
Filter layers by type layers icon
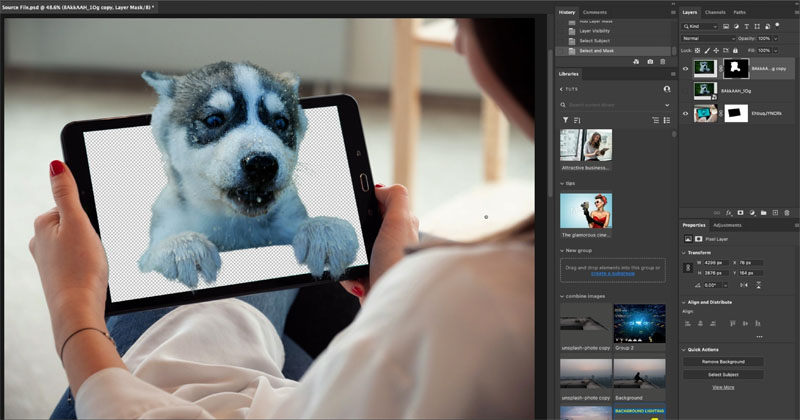tap(746, 27)
